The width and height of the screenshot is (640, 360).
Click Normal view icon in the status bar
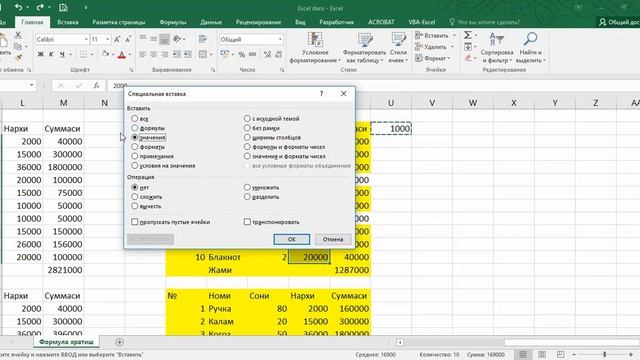pos(523,354)
